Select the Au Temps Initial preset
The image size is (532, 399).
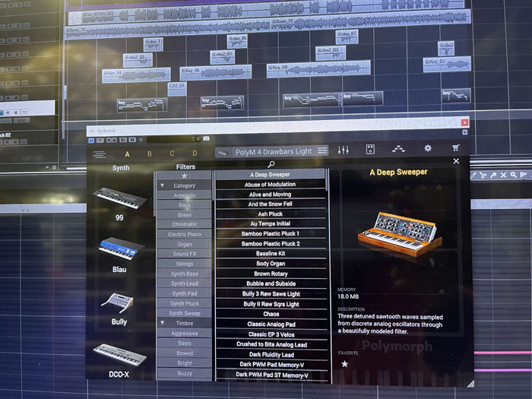click(x=270, y=224)
